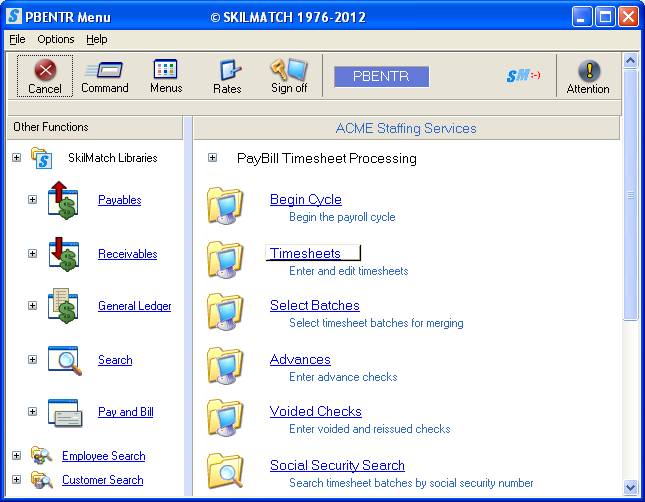Click the Begin Cycle folder icon

click(225, 205)
